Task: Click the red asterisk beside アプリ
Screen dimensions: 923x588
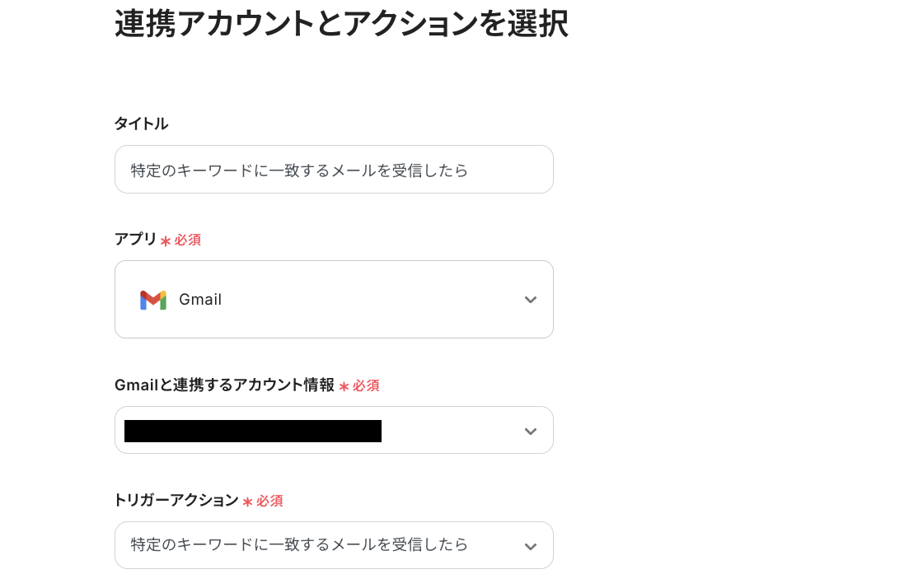Action: coord(166,240)
